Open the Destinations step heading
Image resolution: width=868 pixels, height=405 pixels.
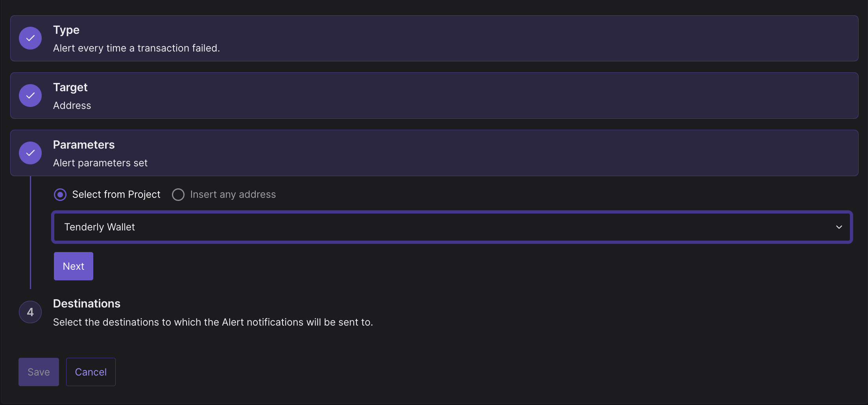pos(87,304)
